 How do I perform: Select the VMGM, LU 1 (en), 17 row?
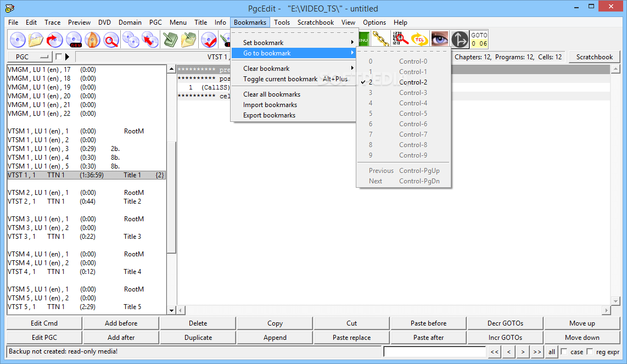coord(86,70)
